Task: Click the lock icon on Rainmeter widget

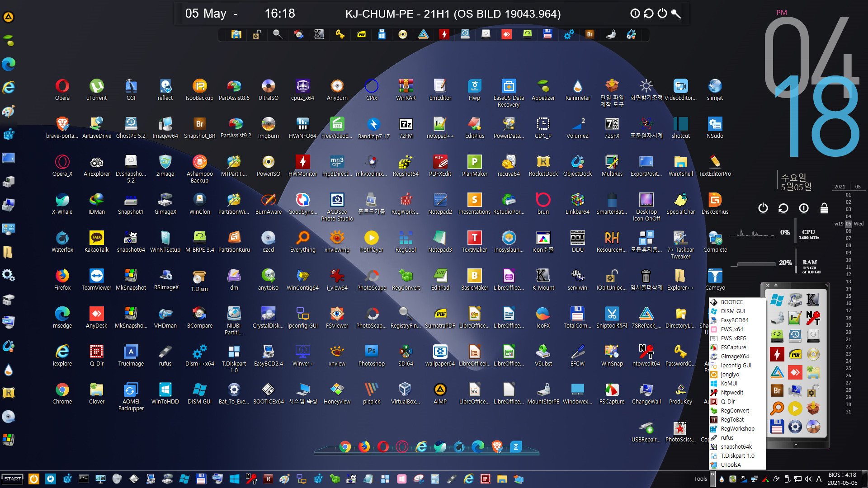Action: point(824,208)
